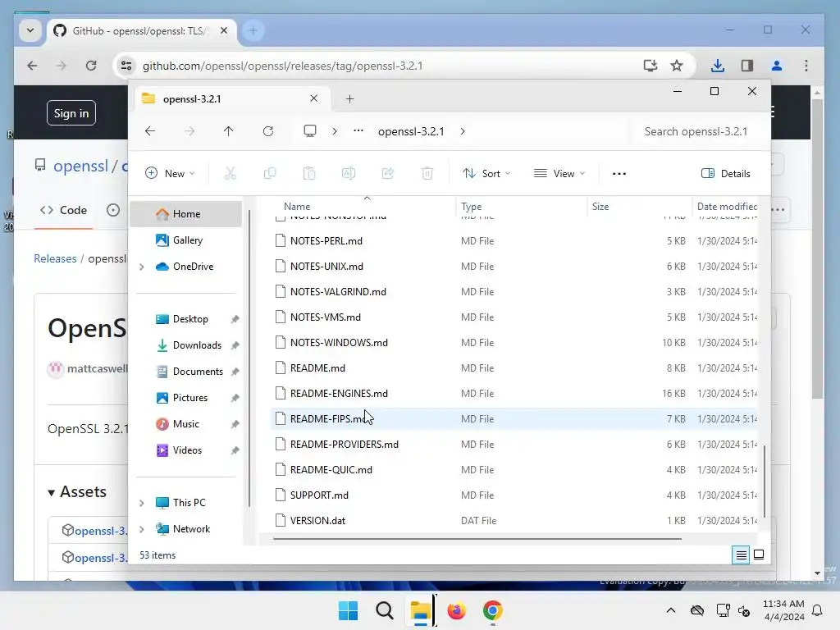The width and height of the screenshot is (840, 630).
Task: Open Chrome profile icon
Action: [x=776, y=66]
